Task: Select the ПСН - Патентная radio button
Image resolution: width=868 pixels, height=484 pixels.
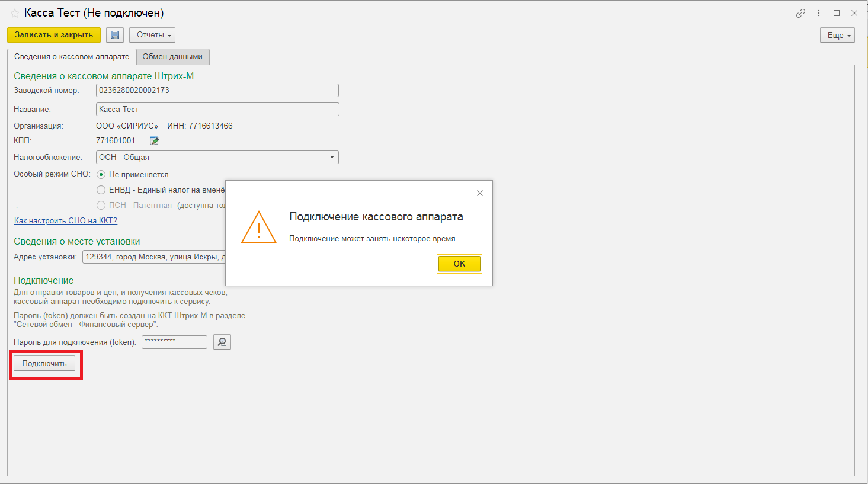Action: click(101, 205)
